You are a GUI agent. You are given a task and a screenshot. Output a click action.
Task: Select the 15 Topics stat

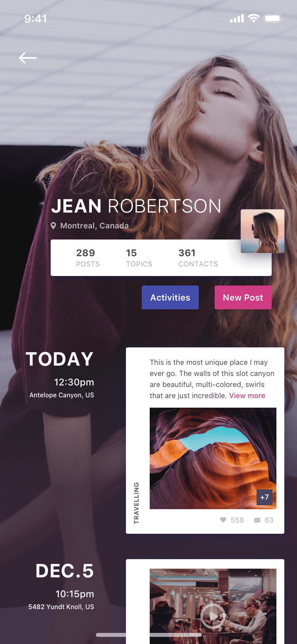coord(139,258)
